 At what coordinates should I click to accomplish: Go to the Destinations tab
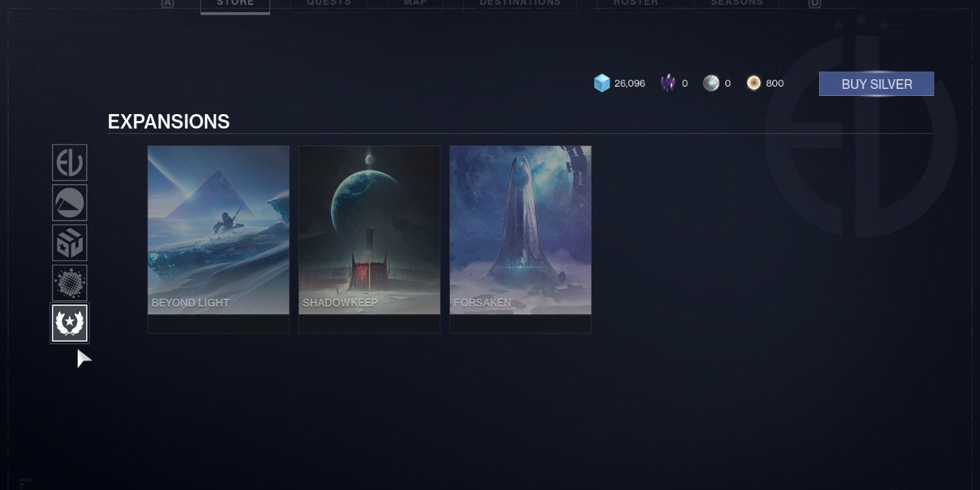click(520, 3)
